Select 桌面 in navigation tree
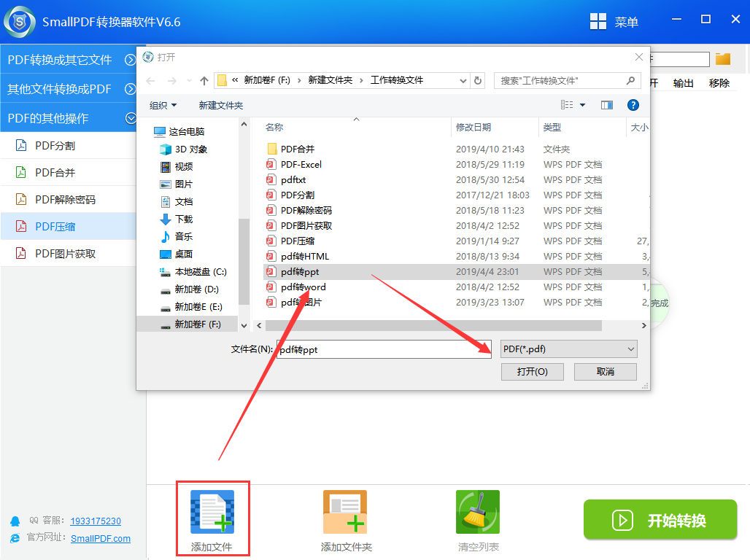The height and width of the screenshot is (560, 750). pyautogui.click(x=177, y=254)
